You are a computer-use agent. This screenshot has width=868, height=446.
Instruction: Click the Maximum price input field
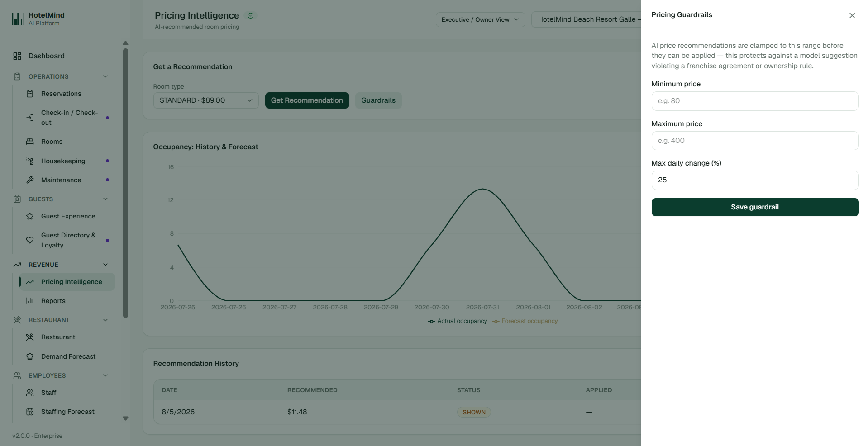coord(755,141)
